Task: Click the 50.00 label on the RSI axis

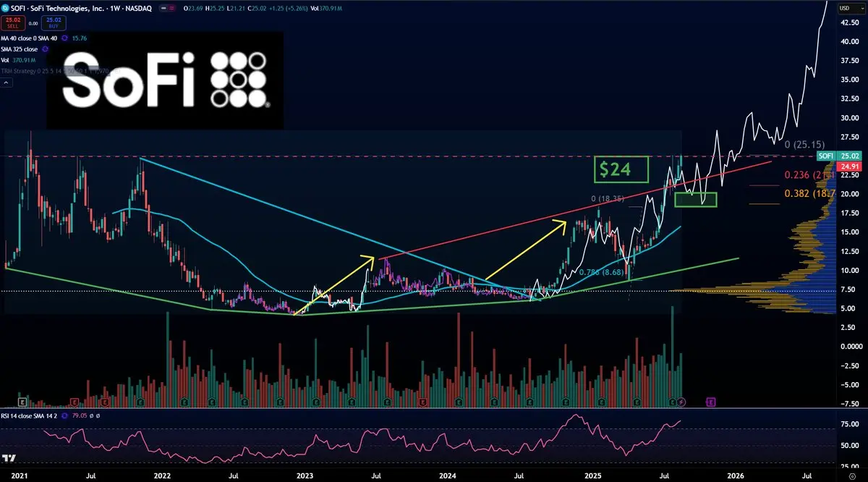Action: (849, 446)
